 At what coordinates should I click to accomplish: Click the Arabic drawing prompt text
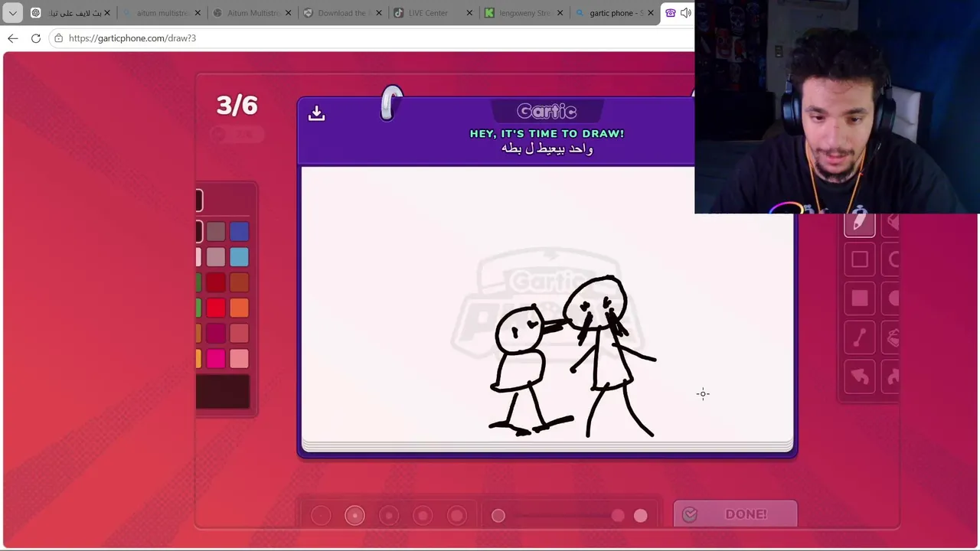547,148
